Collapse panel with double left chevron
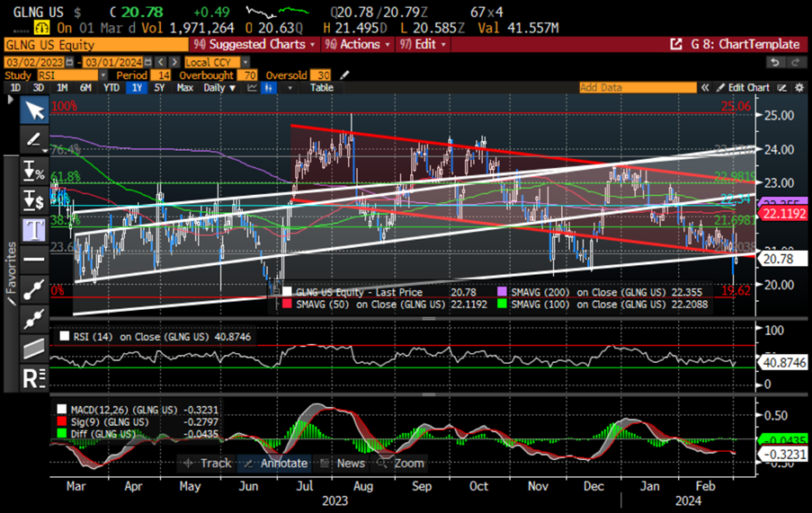The height and width of the screenshot is (513, 812). point(705,88)
